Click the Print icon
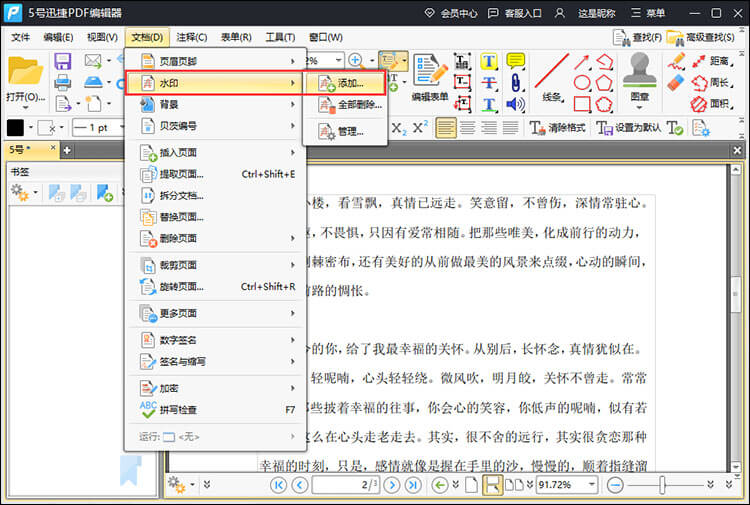The width and height of the screenshot is (750, 505). [63, 83]
